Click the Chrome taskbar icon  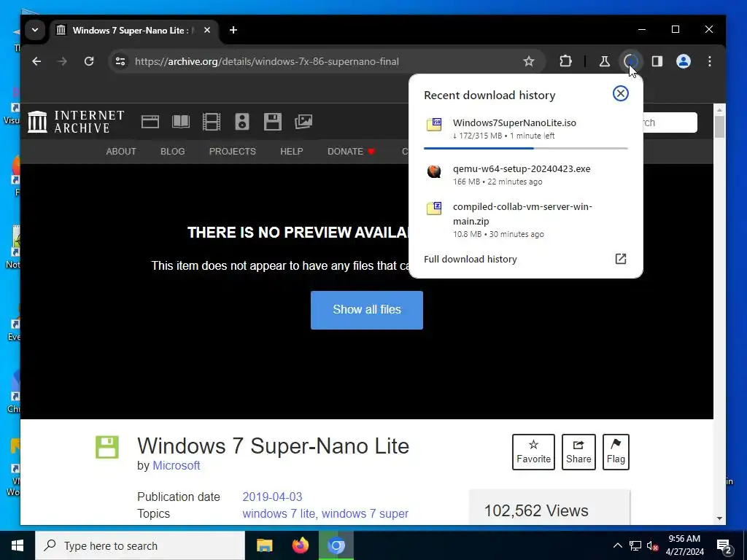coord(336,545)
